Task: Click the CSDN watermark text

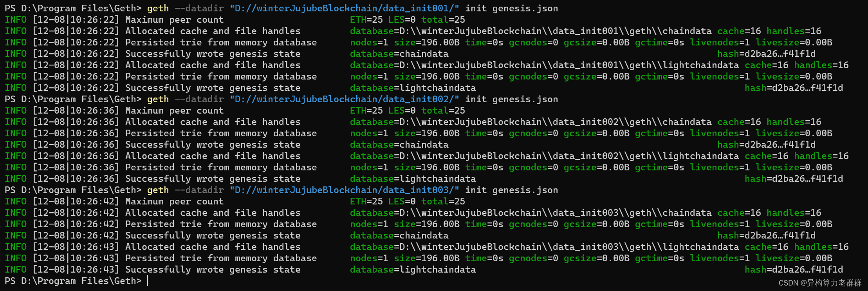Action: pos(820,283)
